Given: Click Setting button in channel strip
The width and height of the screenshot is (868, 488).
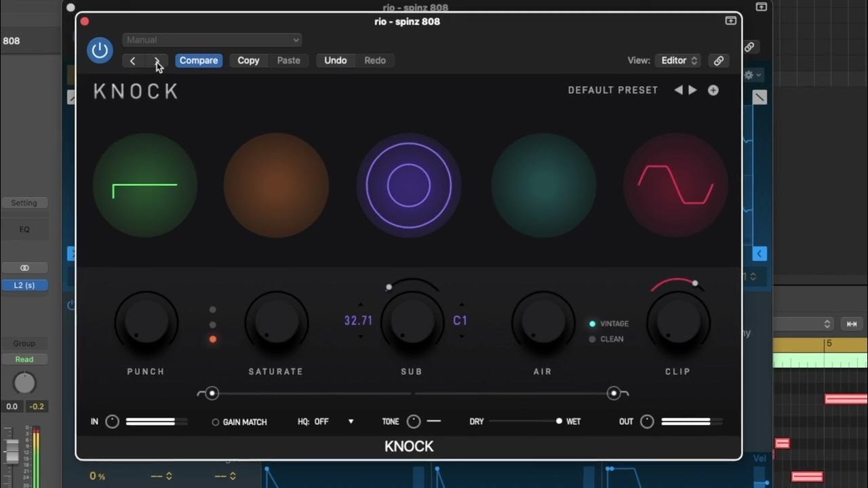Looking at the screenshot, I should [24, 203].
